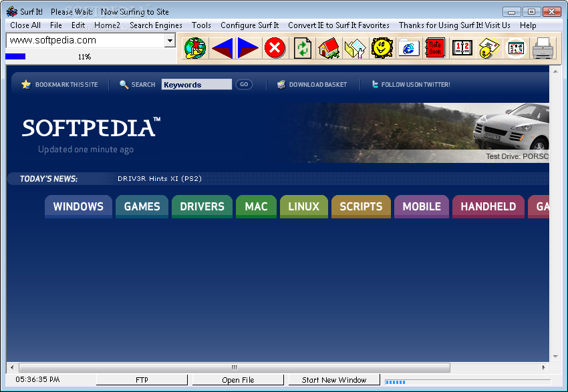568x392 pixels.
Task: Click the www.softpedia.com address field
Action: (85, 40)
